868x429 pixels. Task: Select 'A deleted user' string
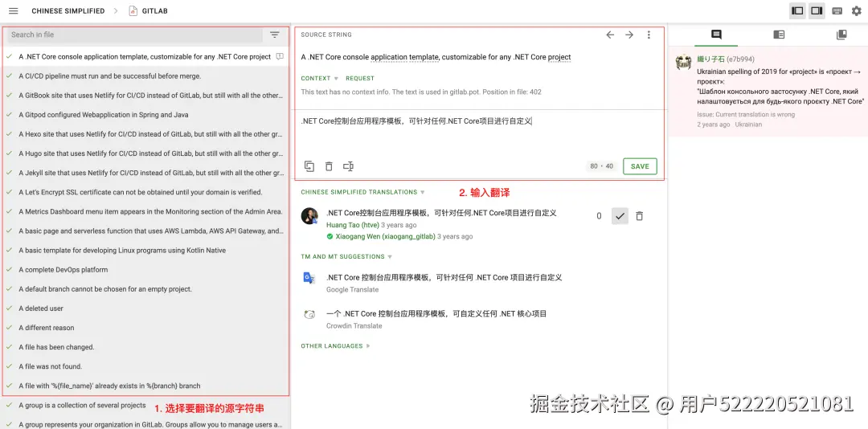point(145,308)
